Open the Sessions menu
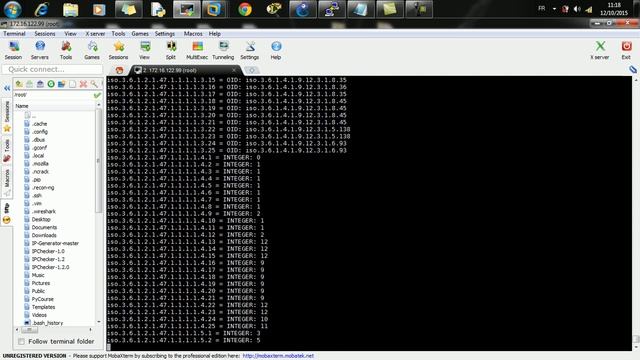This screenshot has width=640, height=360. [45, 33]
